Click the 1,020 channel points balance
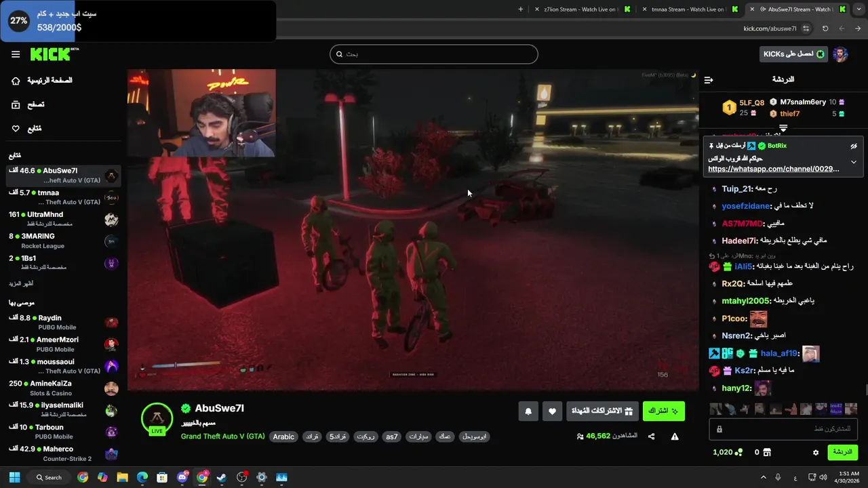Image resolution: width=868 pixels, height=488 pixels. coord(728,452)
